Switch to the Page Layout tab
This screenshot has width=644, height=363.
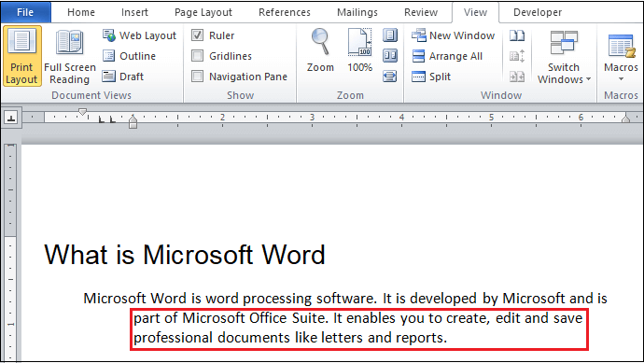click(203, 12)
